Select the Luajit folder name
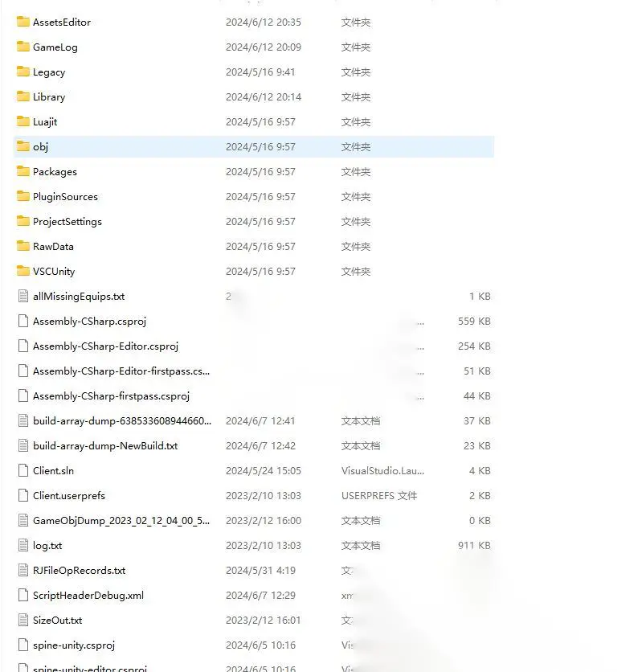642x672 pixels. (x=45, y=121)
